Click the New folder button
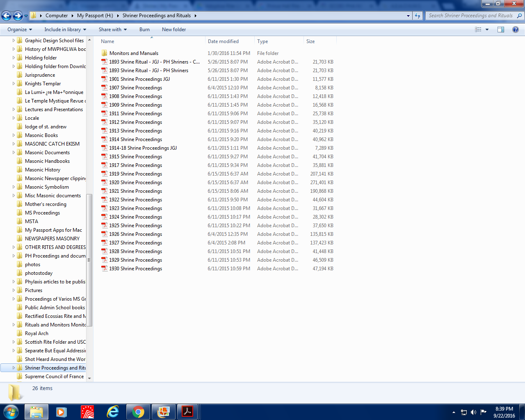 click(174, 30)
